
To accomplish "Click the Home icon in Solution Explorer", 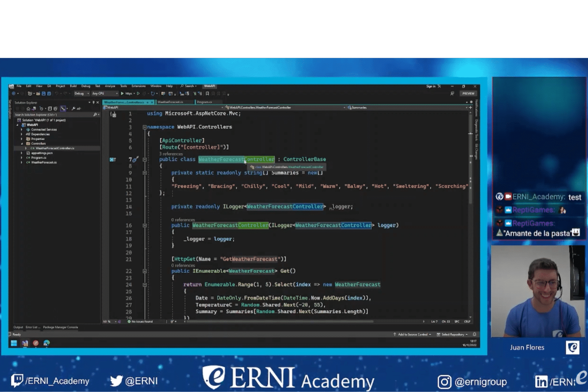I will pos(28,109).
